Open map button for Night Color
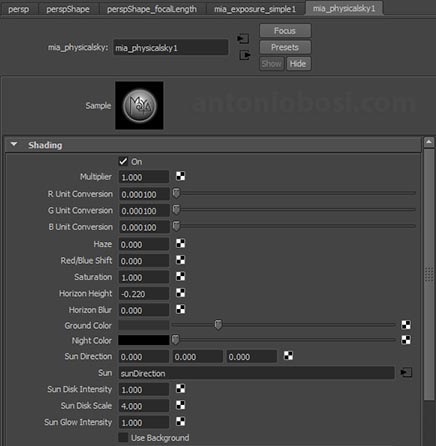This screenshot has height=446, width=436. [x=406, y=340]
